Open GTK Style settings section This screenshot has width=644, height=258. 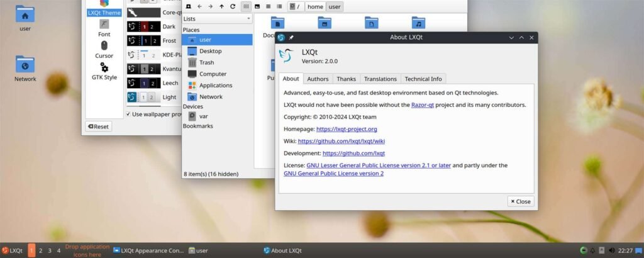coord(104,71)
